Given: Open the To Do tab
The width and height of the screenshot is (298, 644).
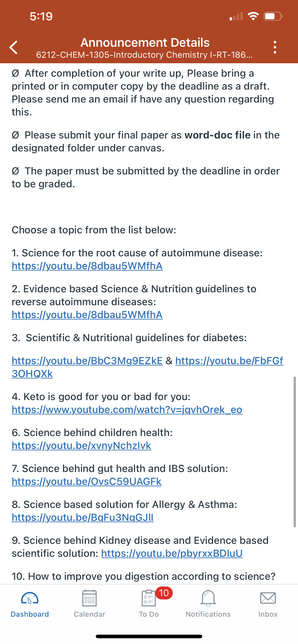Looking at the screenshot, I should pos(149,604).
